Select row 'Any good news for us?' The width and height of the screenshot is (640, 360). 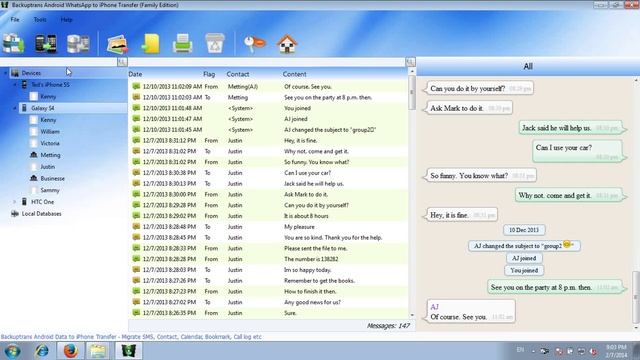pos(268,302)
